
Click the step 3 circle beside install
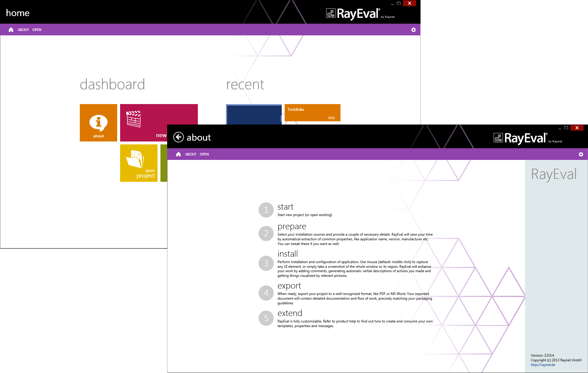coord(266,263)
